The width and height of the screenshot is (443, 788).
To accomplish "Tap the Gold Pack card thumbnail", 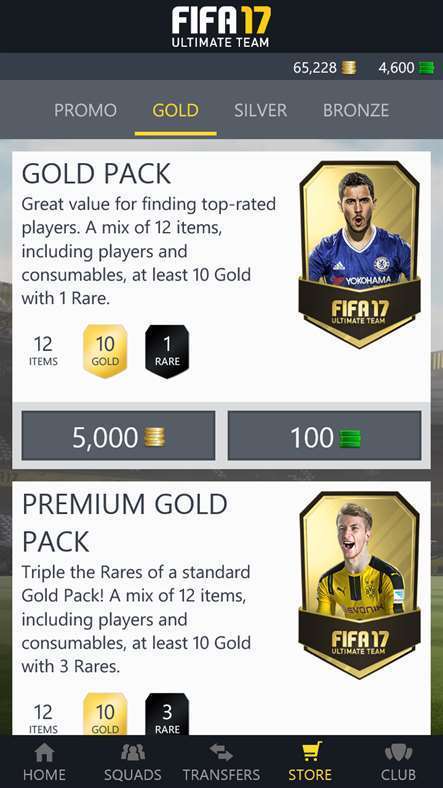I will [360, 254].
